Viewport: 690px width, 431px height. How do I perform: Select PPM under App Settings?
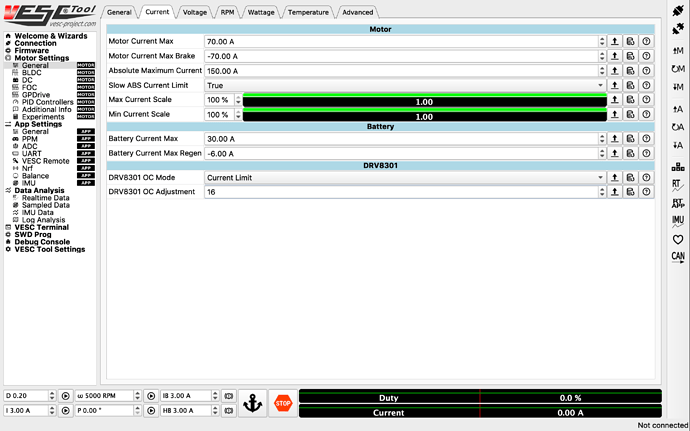coord(29,139)
